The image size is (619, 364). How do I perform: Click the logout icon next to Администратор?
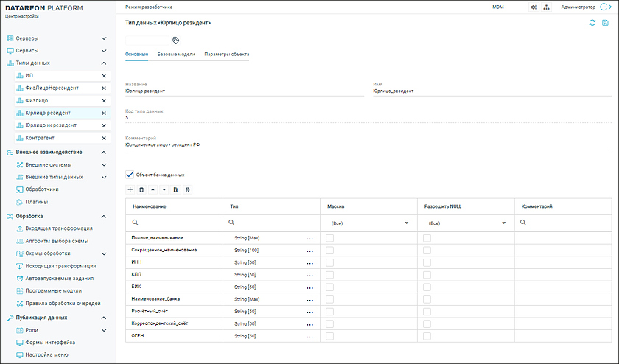[606, 7]
